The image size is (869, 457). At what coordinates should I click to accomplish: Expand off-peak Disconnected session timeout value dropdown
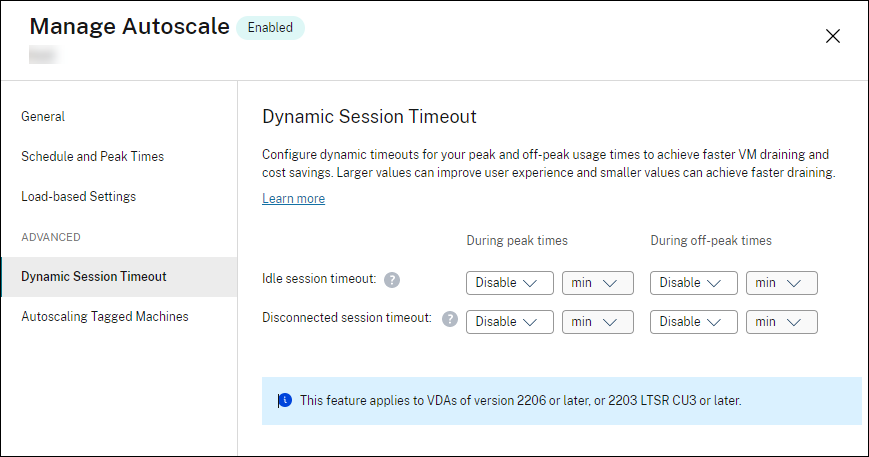(x=693, y=322)
